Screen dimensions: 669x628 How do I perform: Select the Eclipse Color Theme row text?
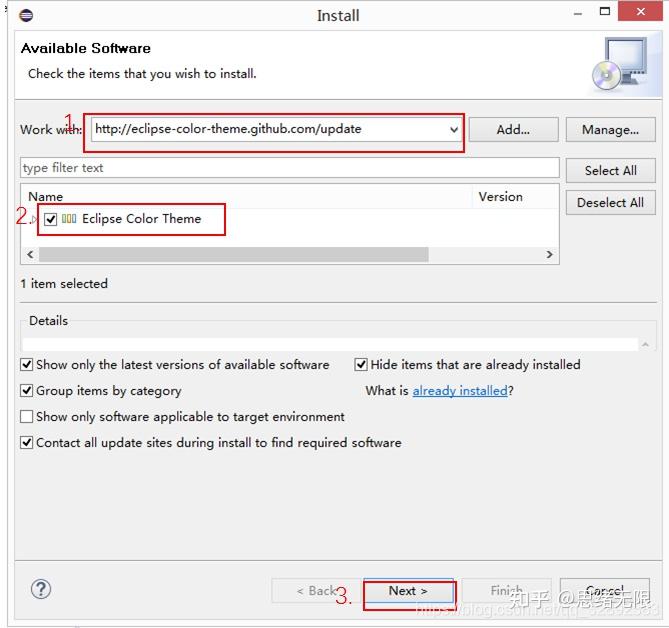142,219
